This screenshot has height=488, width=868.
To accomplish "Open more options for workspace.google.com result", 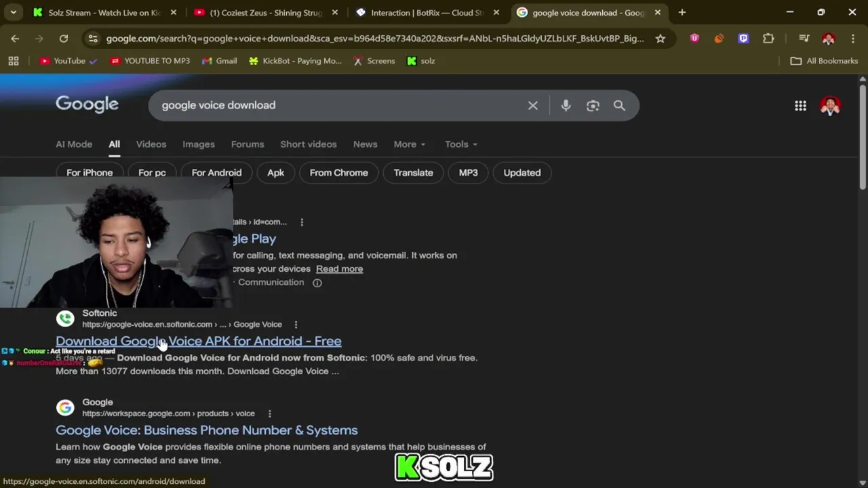I will (269, 413).
